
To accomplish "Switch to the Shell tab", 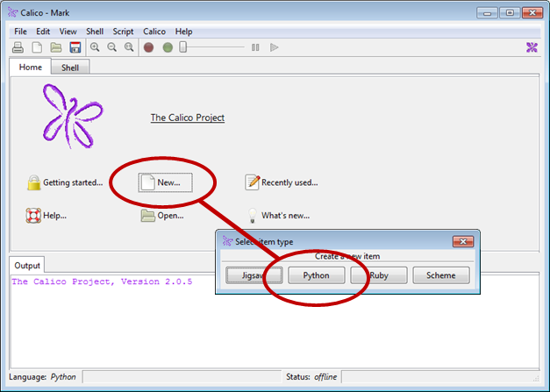I will pos(70,68).
